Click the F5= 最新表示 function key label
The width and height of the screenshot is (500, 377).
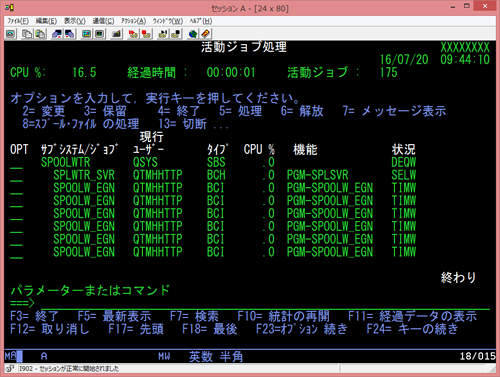pos(114,316)
